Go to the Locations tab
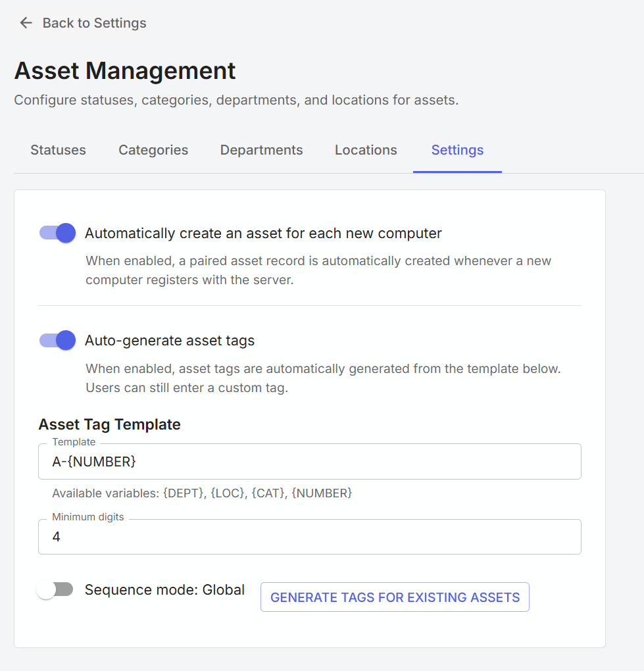Image resolution: width=644 pixels, height=671 pixels. click(366, 150)
